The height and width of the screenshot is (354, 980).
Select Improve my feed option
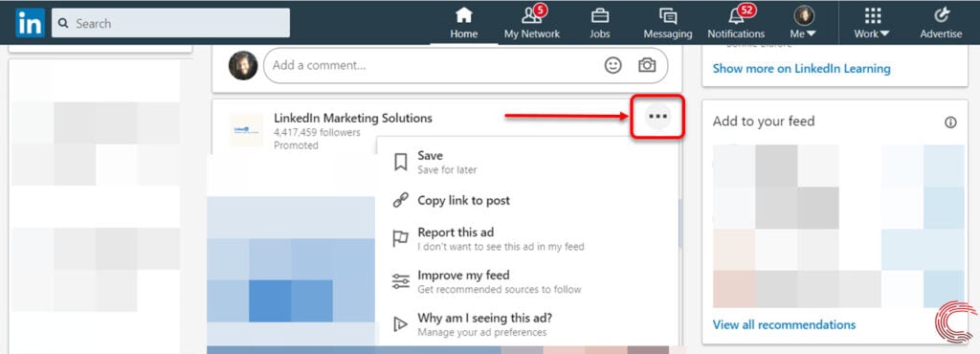527,281
